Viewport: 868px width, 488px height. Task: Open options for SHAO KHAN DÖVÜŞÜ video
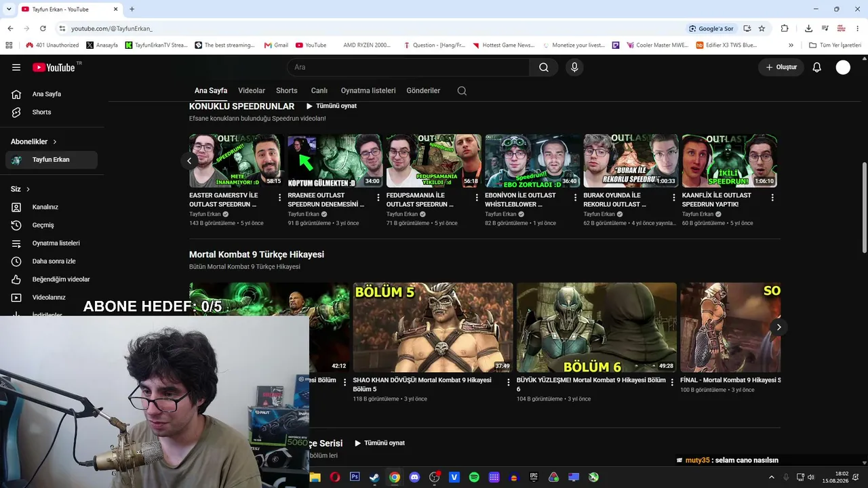(x=509, y=383)
